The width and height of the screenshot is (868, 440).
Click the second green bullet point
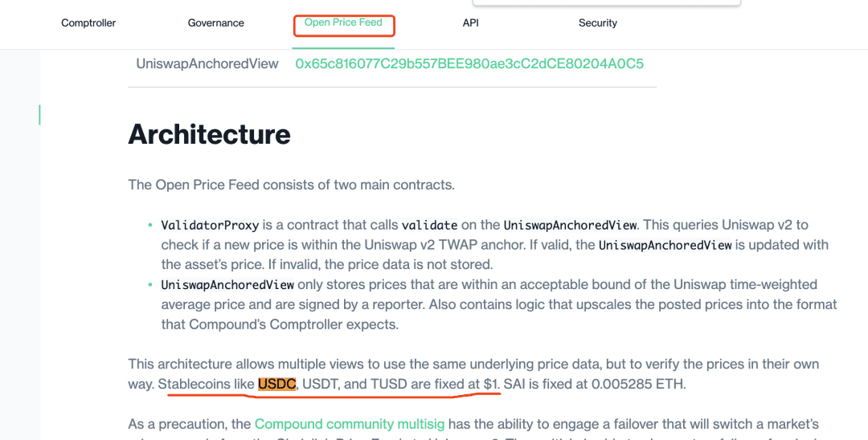(x=149, y=284)
